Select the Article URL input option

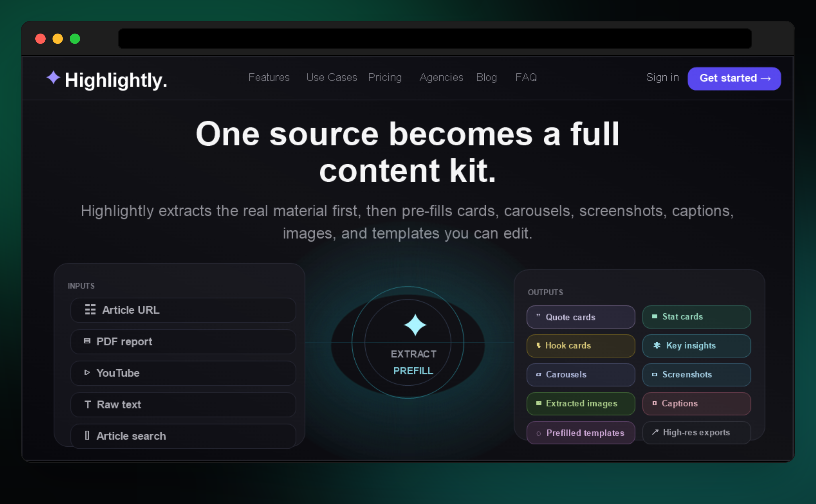[183, 310]
